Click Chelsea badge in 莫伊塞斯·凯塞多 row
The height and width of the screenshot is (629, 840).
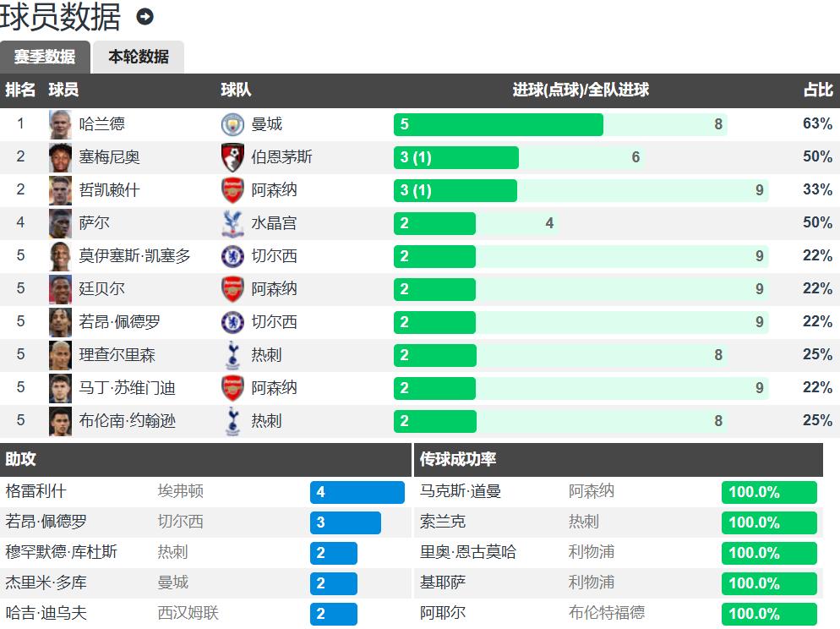coord(232,256)
